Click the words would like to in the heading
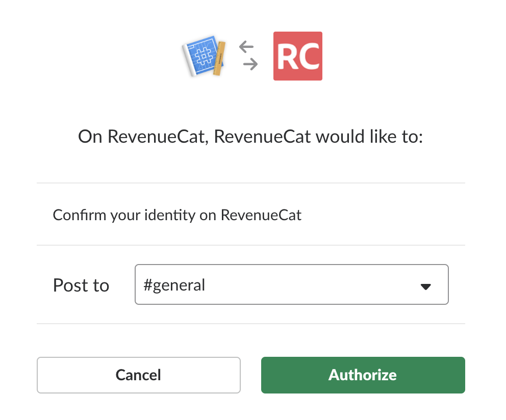The image size is (506, 420). [x=369, y=137]
